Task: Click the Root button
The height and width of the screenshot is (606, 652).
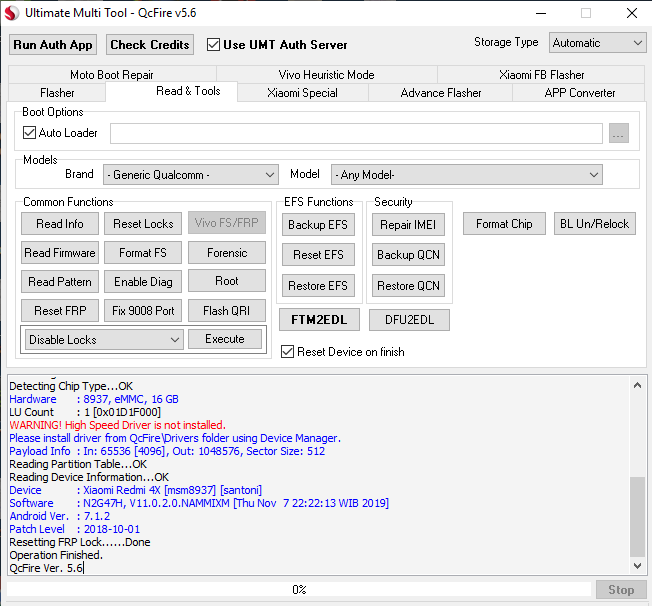Action: tap(227, 281)
